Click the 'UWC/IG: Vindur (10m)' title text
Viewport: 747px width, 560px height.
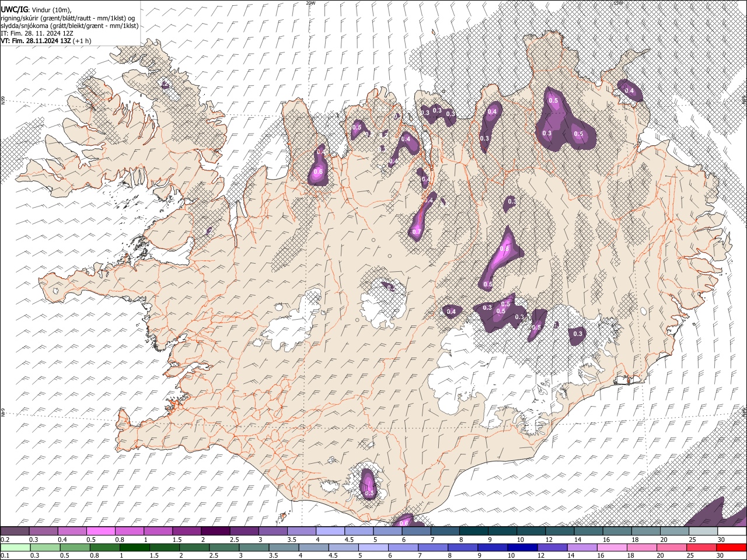pos(35,10)
